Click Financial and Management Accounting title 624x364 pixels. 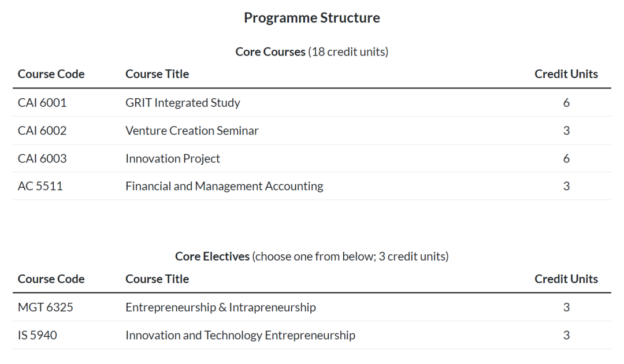(224, 186)
